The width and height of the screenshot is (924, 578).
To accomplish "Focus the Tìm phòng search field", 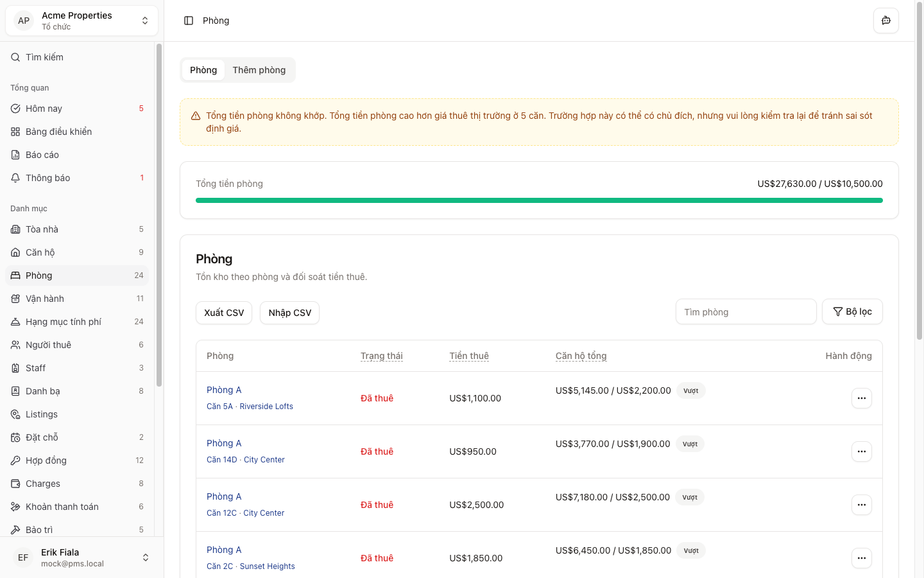I will [746, 312].
